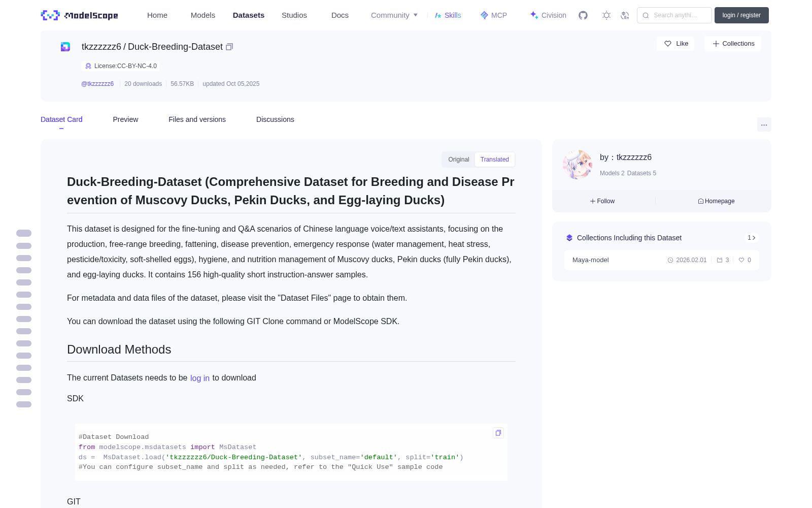Open the Models menu item
This screenshot has width=812, height=508.
pos(203,15)
